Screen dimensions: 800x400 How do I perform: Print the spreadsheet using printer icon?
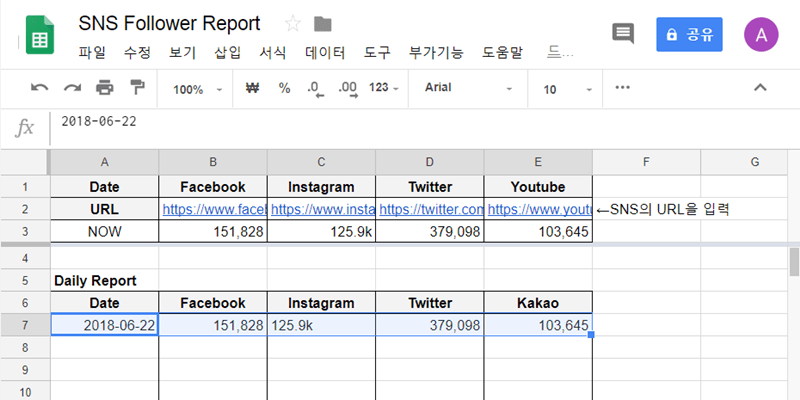click(x=105, y=89)
